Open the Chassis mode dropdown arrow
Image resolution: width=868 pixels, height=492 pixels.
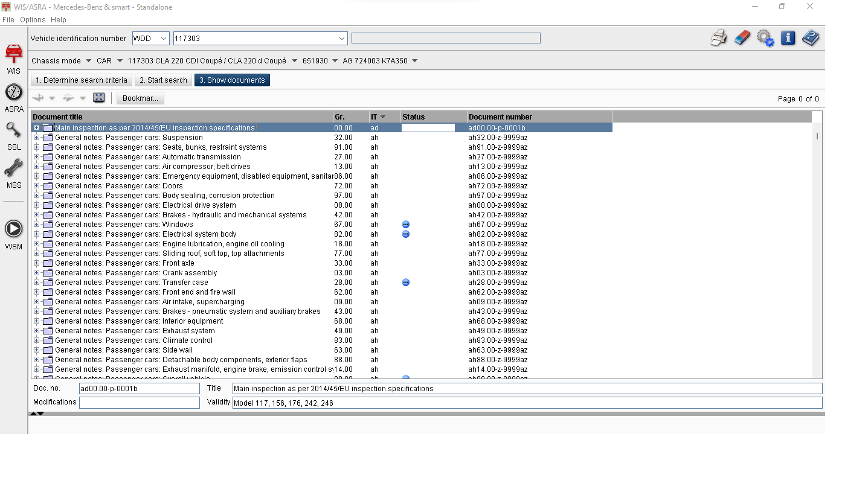point(89,61)
